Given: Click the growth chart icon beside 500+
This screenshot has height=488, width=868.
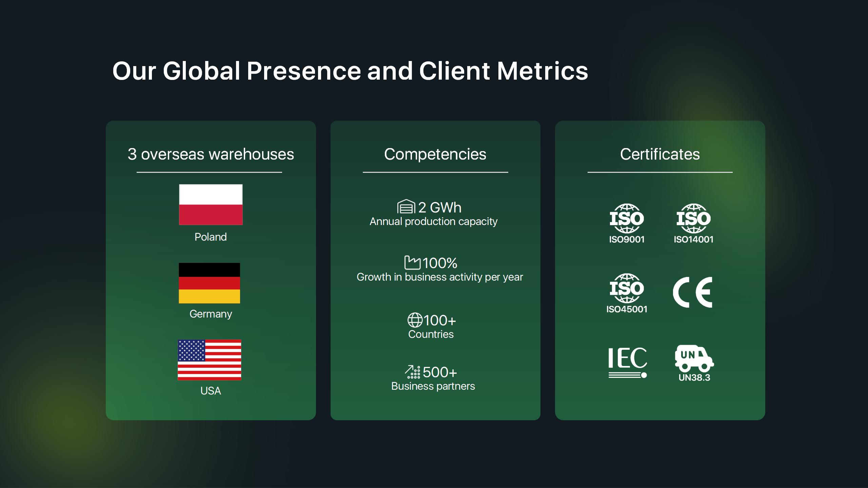Looking at the screenshot, I should click(x=412, y=372).
